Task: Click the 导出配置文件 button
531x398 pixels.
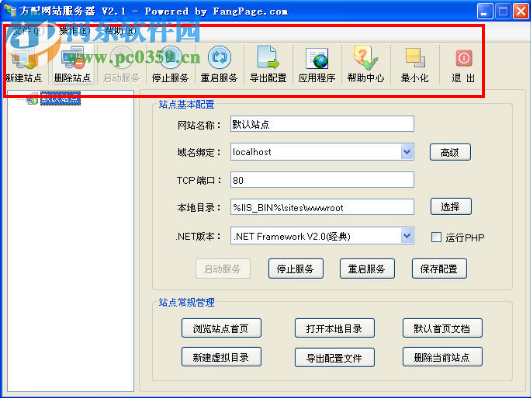Action: [x=335, y=358]
